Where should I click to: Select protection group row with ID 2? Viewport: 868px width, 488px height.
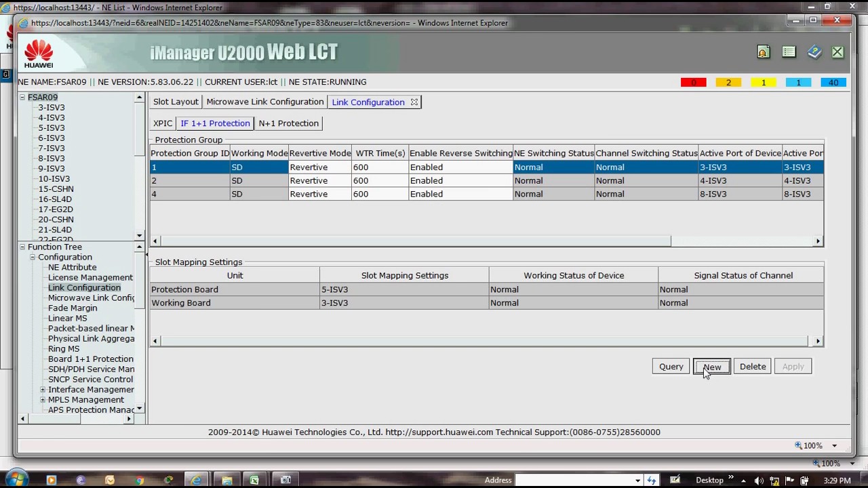[x=486, y=181]
